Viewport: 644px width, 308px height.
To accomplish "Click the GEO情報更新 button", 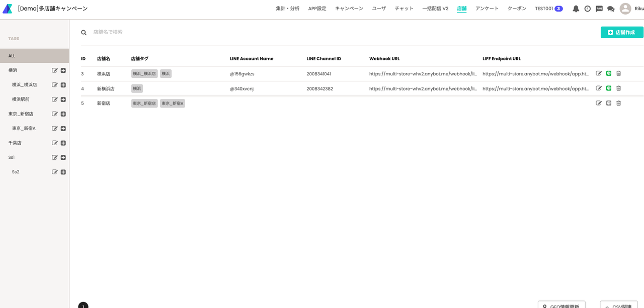I will (561, 305).
